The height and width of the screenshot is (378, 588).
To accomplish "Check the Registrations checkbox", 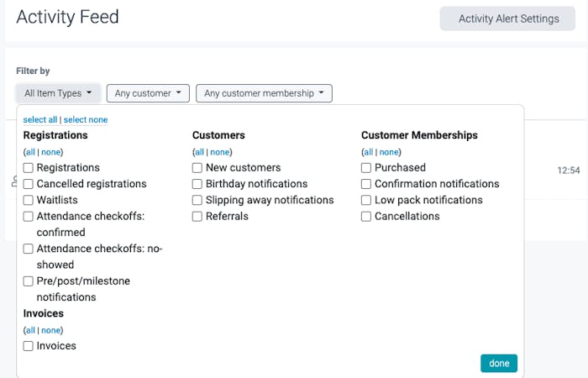I will click(x=29, y=168).
